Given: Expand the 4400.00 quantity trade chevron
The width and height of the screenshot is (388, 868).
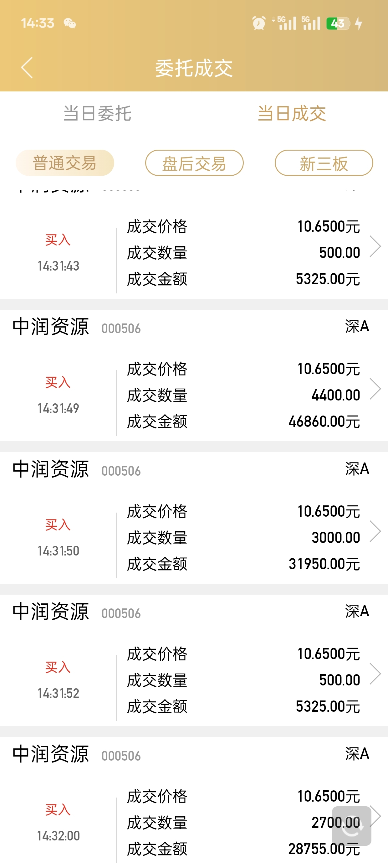Looking at the screenshot, I should pyautogui.click(x=375, y=389).
